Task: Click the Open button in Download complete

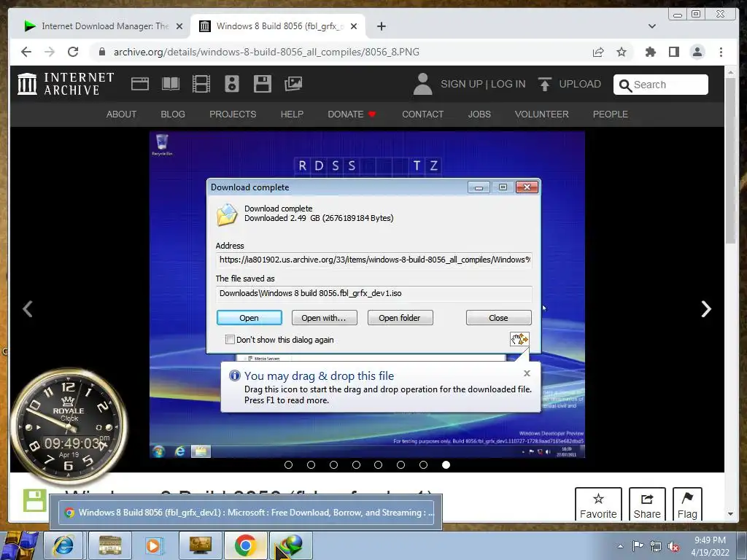Action: click(x=249, y=318)
